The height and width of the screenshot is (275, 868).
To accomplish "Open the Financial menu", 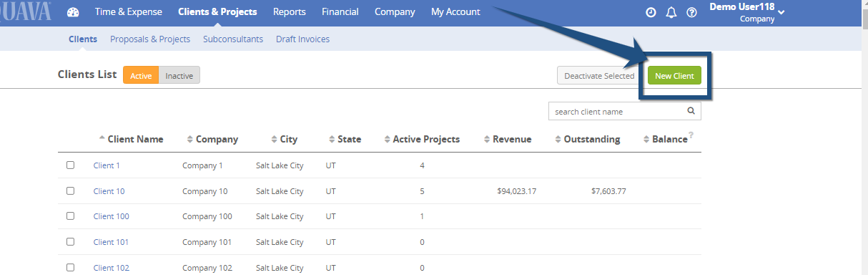I will pos(340,12).
